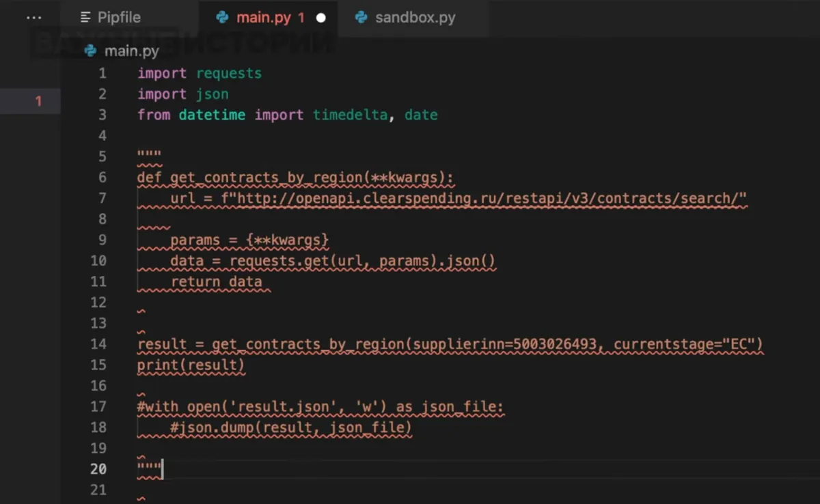This screenshot has width=820, height=504.
Task: Switch to the Pipfile tab
Action: pos(118,18)
